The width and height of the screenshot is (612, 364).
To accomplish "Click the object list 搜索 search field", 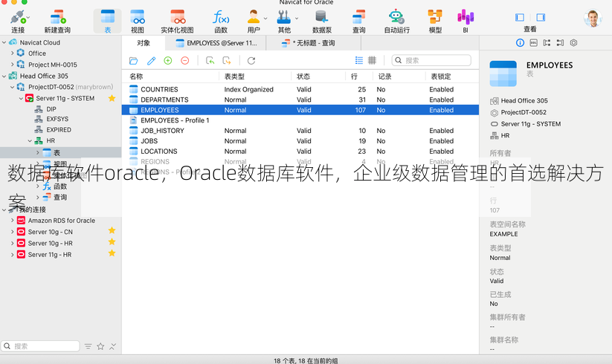I will (x=431, y=60).
